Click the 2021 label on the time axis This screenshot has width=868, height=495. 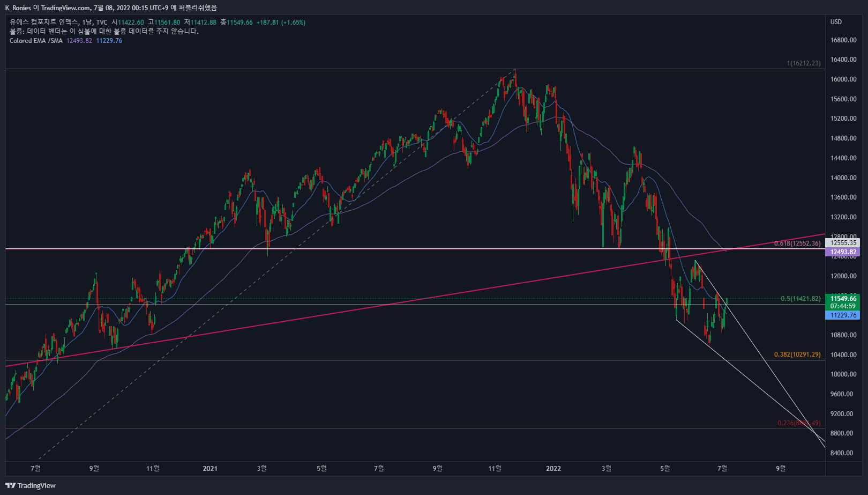[x=210, y=469]
